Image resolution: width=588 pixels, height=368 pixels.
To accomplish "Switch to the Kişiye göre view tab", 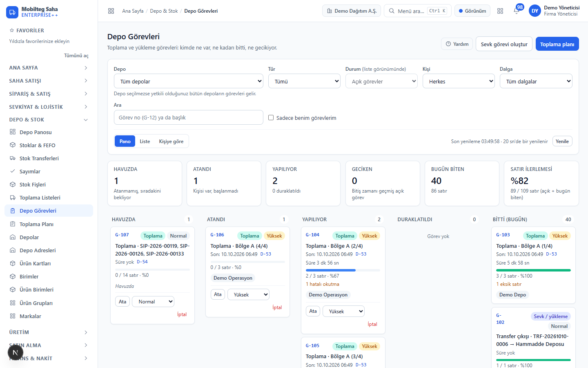I will 171,141.
